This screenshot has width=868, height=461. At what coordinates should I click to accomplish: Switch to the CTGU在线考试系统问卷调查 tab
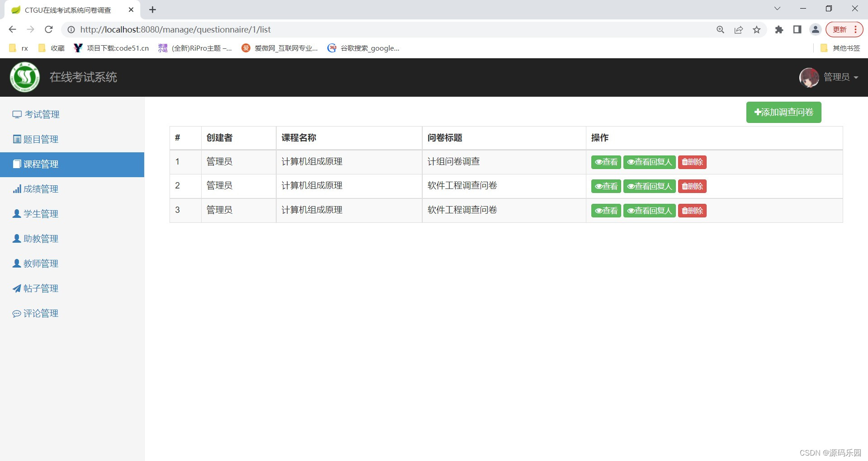(68, 9)
